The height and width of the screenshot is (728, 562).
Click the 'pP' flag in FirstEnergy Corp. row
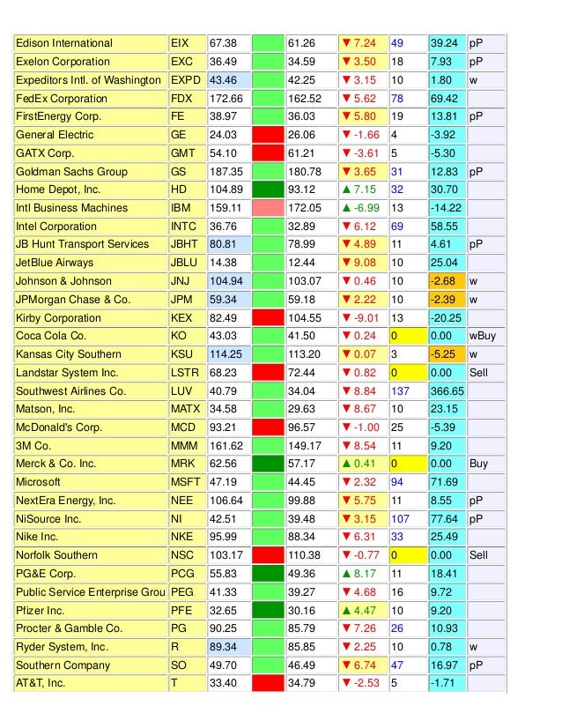pos(476,116)
